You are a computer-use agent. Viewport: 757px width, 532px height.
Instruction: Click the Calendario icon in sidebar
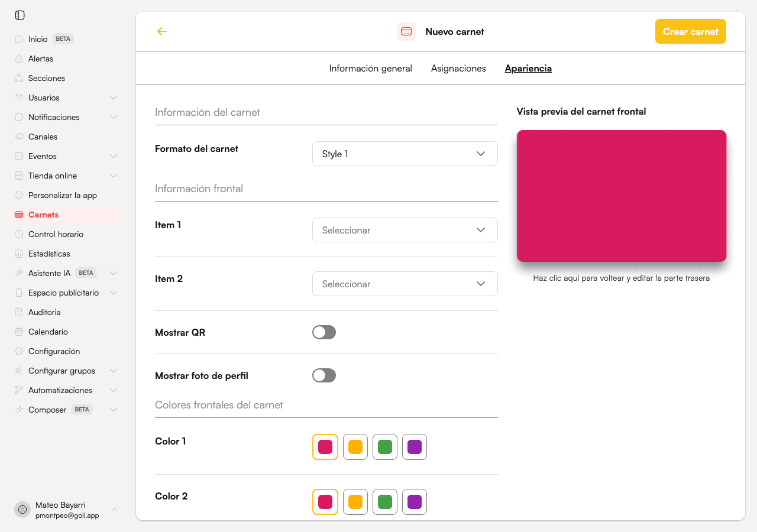point(19,332)
